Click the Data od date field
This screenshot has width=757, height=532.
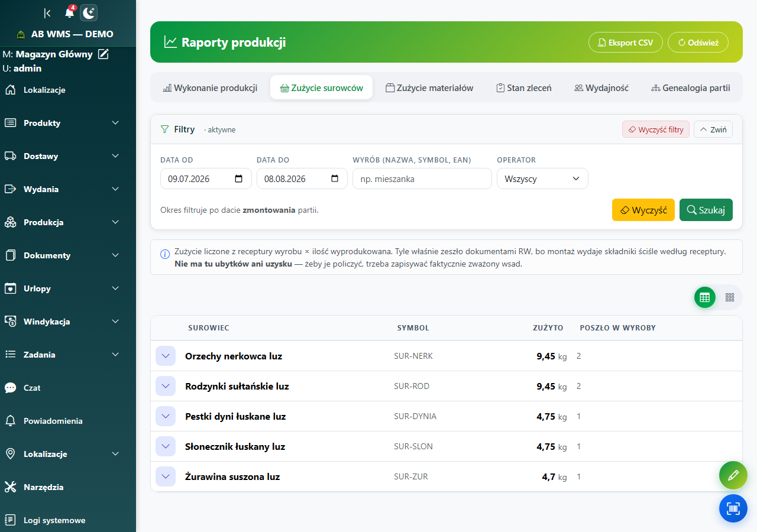click(206, 179)
